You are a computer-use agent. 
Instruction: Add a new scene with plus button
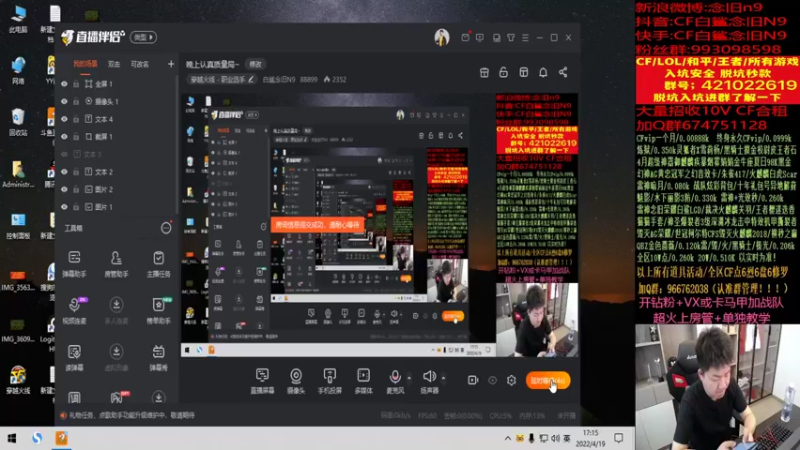click(x=171, y=64)
